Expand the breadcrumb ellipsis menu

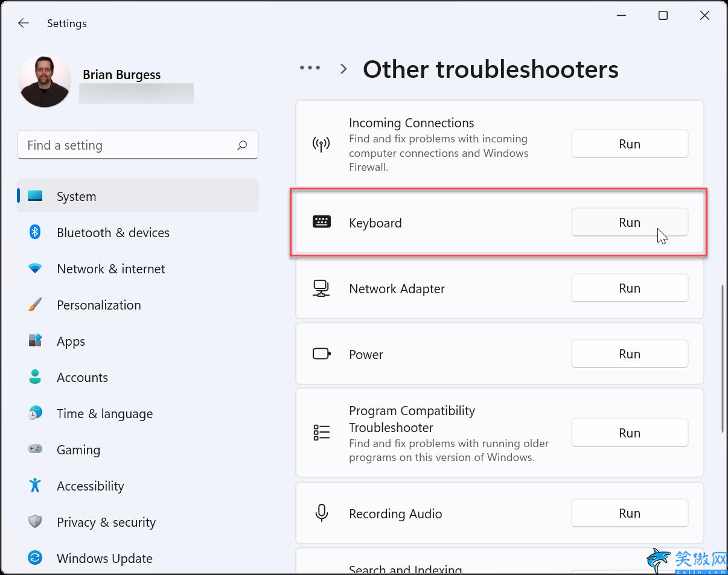310,68
